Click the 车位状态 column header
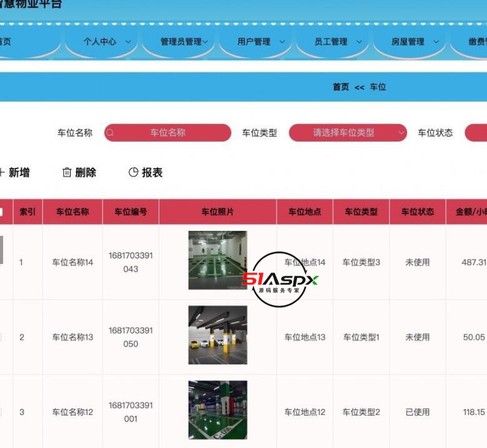Viewport: 487px width, 448px height. [418, 212]
